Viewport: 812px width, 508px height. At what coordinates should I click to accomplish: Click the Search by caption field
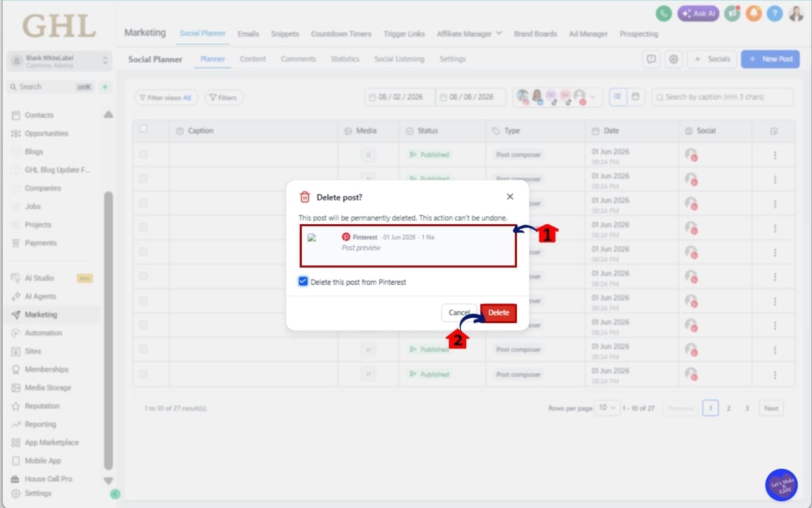point(722,97)
